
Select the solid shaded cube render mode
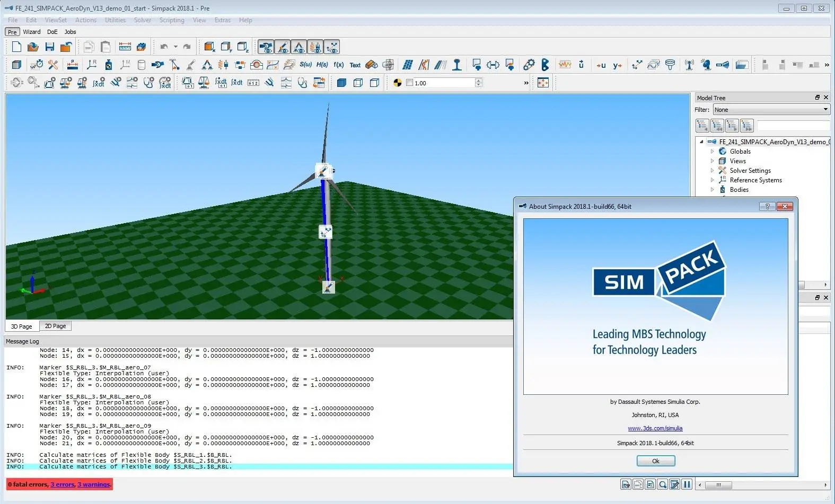[x=341, y=83]
